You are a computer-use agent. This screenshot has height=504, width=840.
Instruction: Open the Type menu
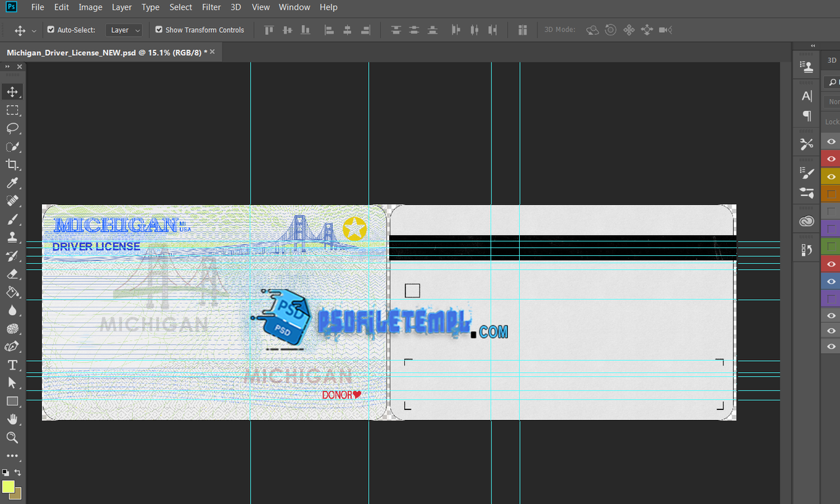tap(150, 7)
